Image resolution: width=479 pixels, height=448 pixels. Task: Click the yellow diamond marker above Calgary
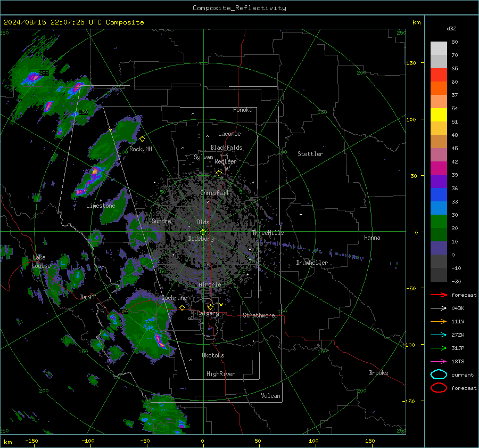point(210,307)
